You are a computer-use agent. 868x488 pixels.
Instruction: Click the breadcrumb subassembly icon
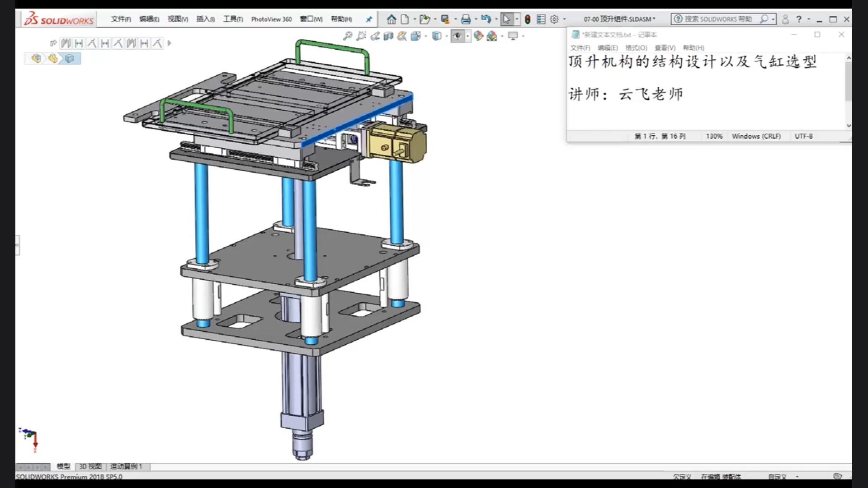click(53, 58)
